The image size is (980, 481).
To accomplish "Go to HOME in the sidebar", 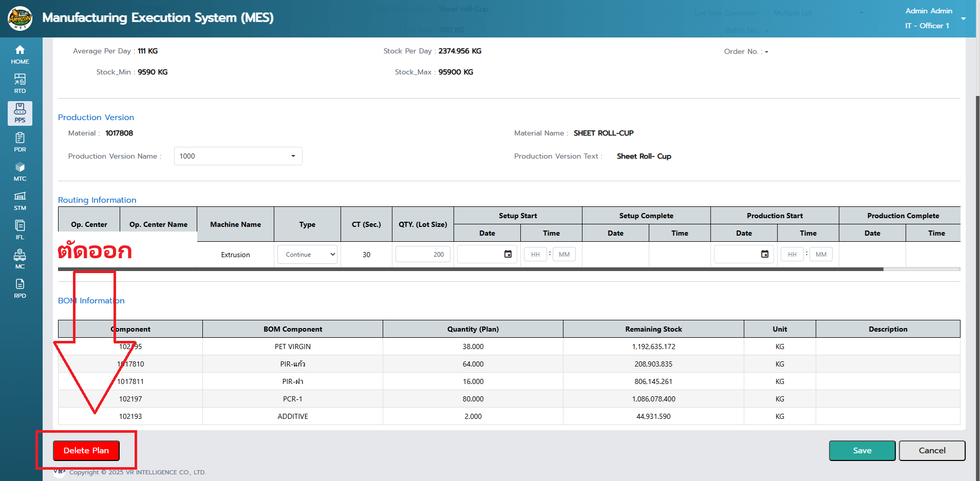I will pos(20,54).
